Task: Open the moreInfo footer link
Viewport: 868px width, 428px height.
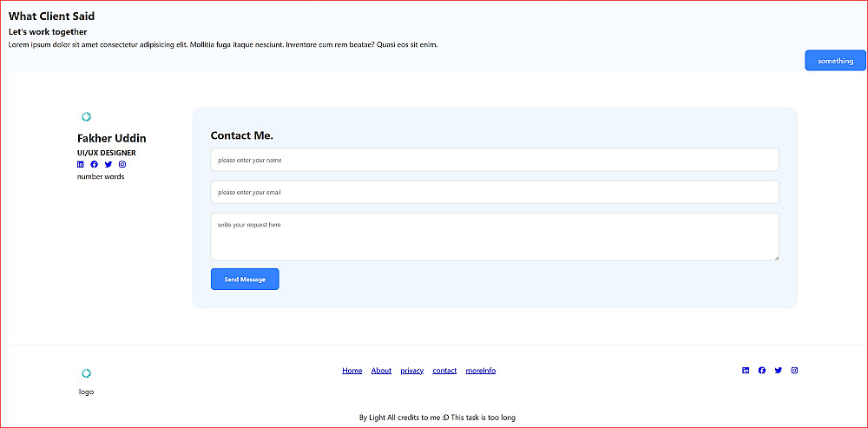Action: click(481, 371)
